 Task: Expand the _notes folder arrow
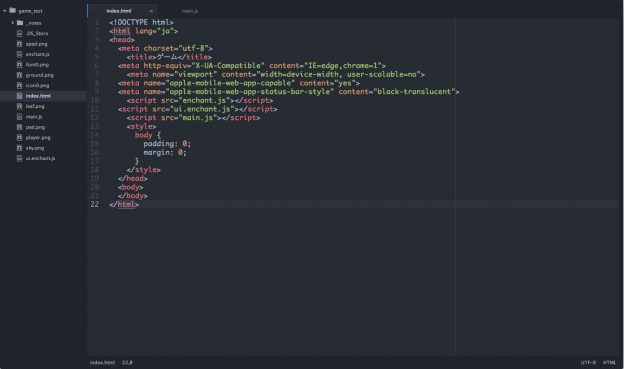[x=12, y=23]
